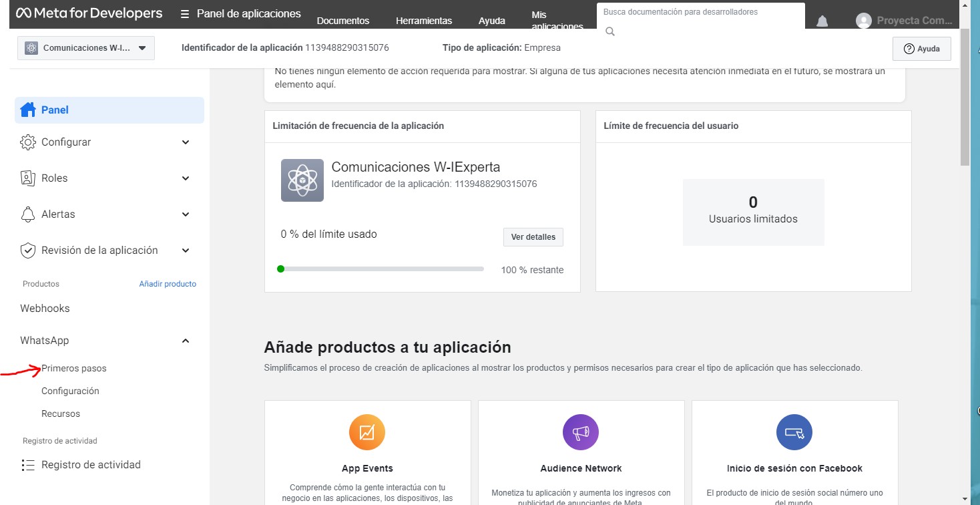This screenshot has height=505, width=980.
Task: Click the green dot on the limit bar
Action: point(280,269)
